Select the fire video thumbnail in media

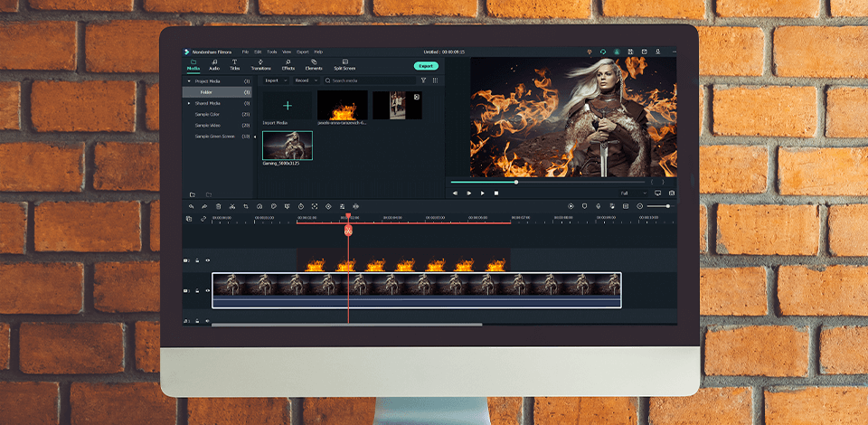(342, 105)
